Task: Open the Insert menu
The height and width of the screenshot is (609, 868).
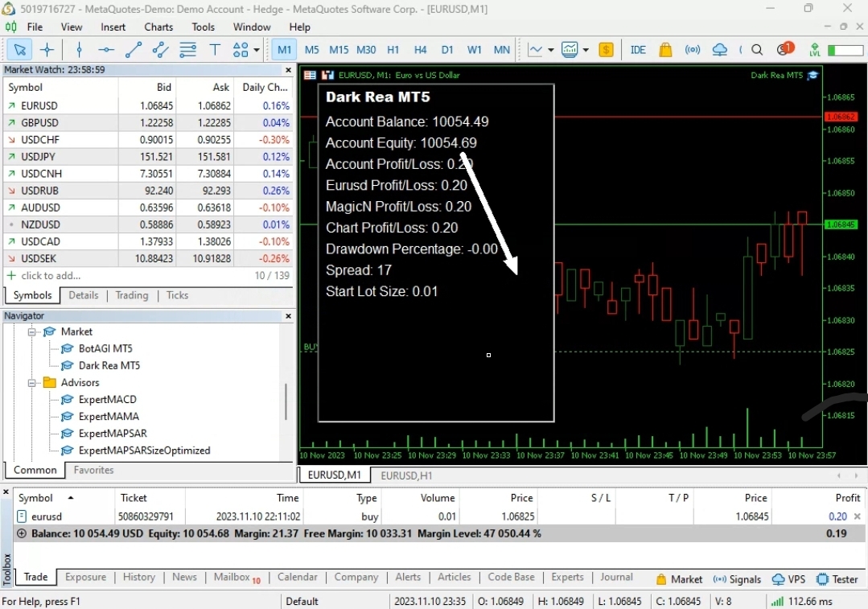Action: coord(113,27)
